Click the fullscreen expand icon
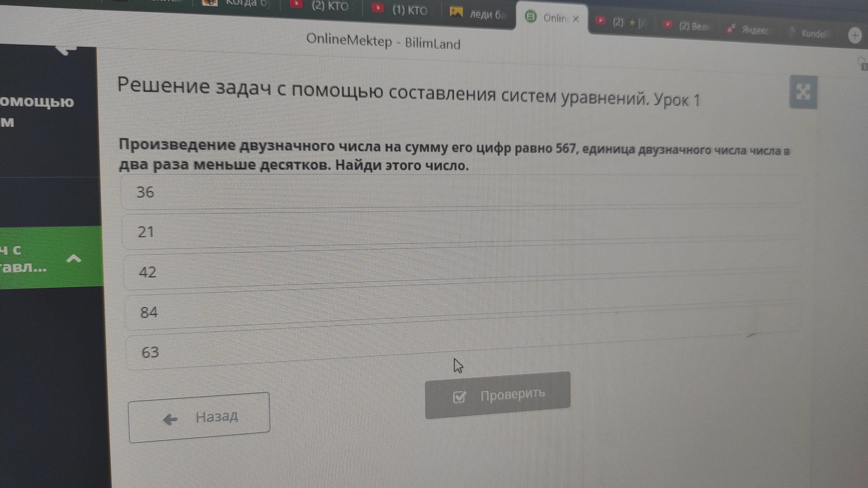 pyautogui.click(x=803, y=92)
